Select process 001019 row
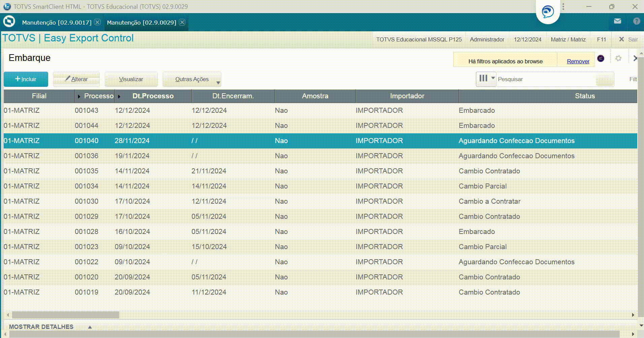 tap(320, 292)
